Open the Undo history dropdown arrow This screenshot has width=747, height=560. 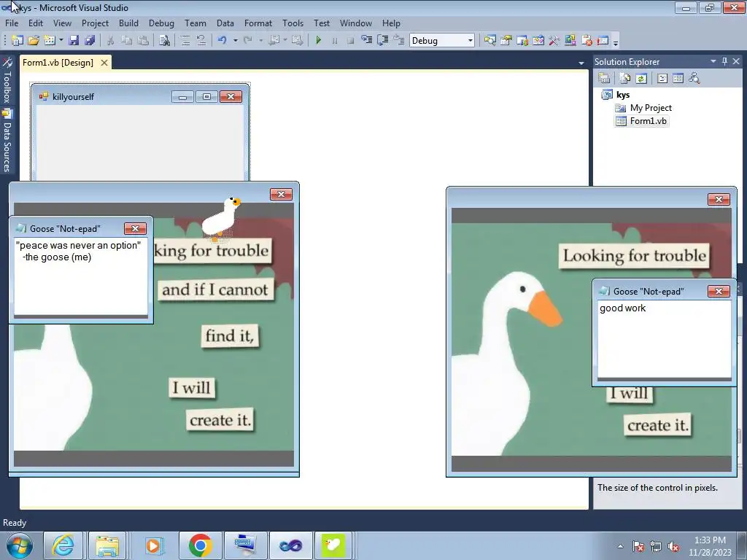tap(235, 41)
